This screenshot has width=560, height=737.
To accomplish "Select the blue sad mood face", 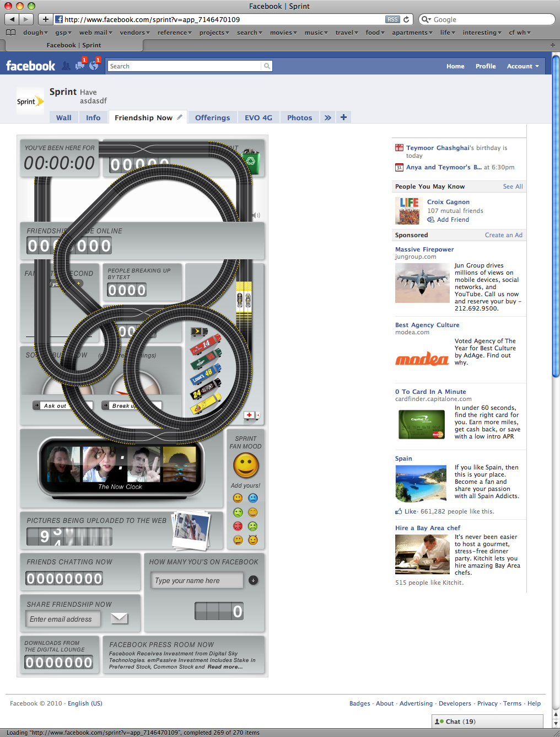I will pos(253,498).
